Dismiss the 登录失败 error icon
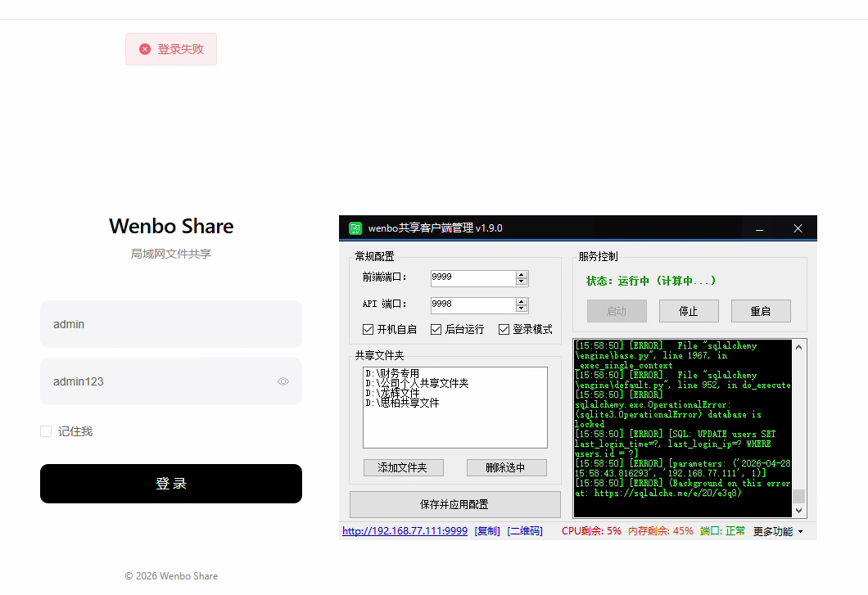Viewport: 868px width, 595px height. coord(145,49)
